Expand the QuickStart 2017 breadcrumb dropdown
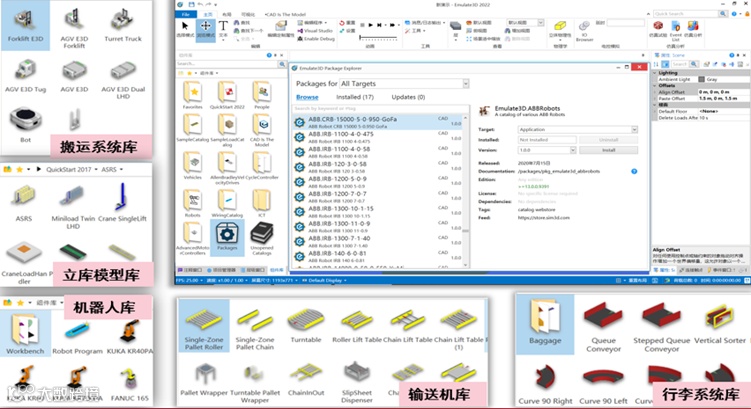 (96, 170)
